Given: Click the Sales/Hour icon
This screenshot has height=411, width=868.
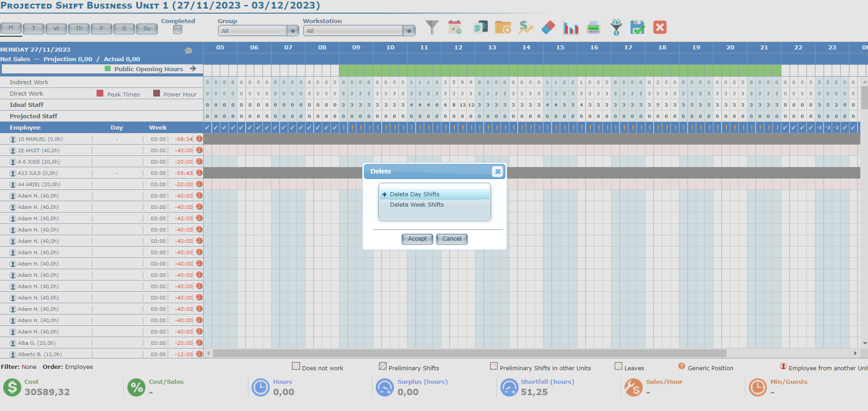Looking at the screenshot, I should [634, 387].
